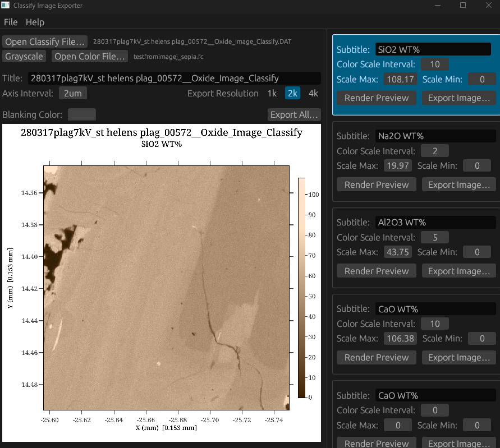Select 1k export resolution
The height and width of the screenshot is (448, 500).
coord(272,94)
